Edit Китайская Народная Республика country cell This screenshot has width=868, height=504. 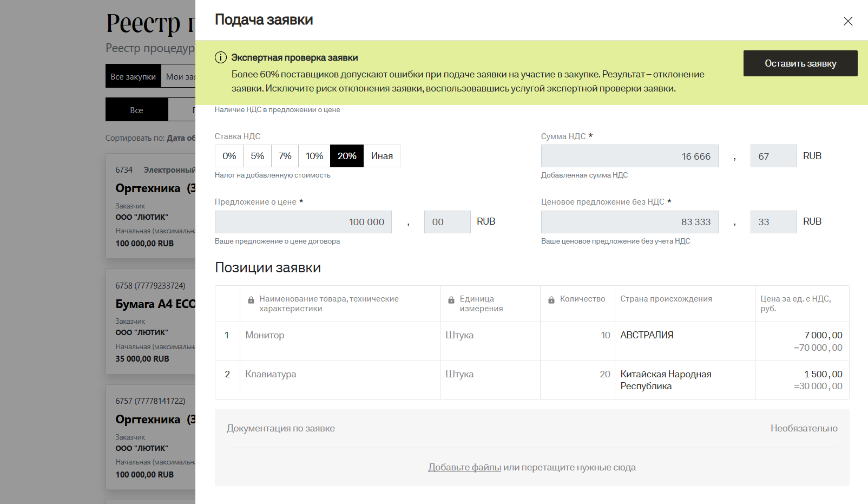[x=685, y=380]
